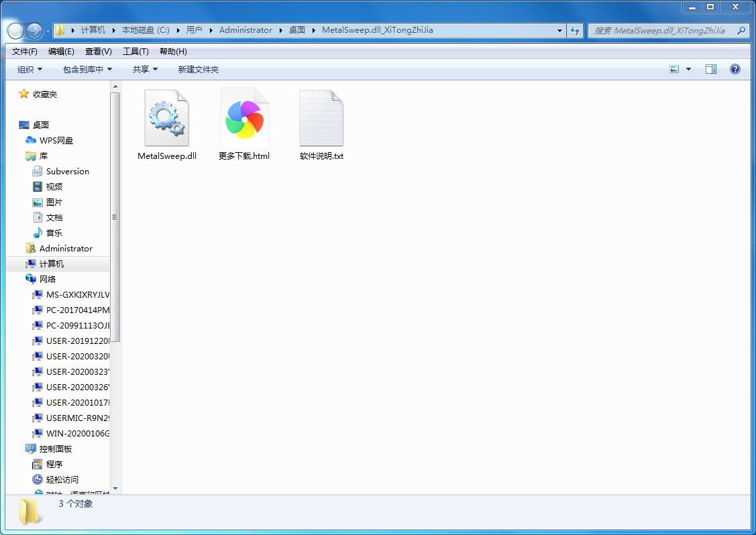Image resolution: width=756 pixels, height=535 pixels.
Task: Select network computer WIN-20200106
Action: 78,433
